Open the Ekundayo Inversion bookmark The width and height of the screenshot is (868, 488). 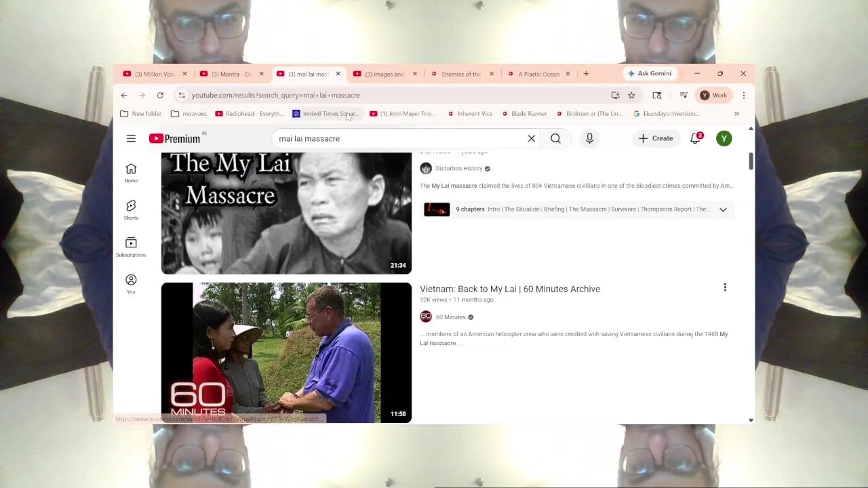coord(666,113)
